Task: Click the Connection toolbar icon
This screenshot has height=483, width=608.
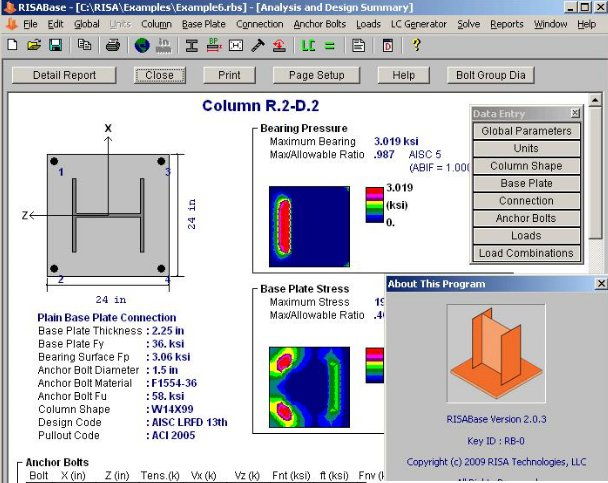Action: tap(236, 46)
